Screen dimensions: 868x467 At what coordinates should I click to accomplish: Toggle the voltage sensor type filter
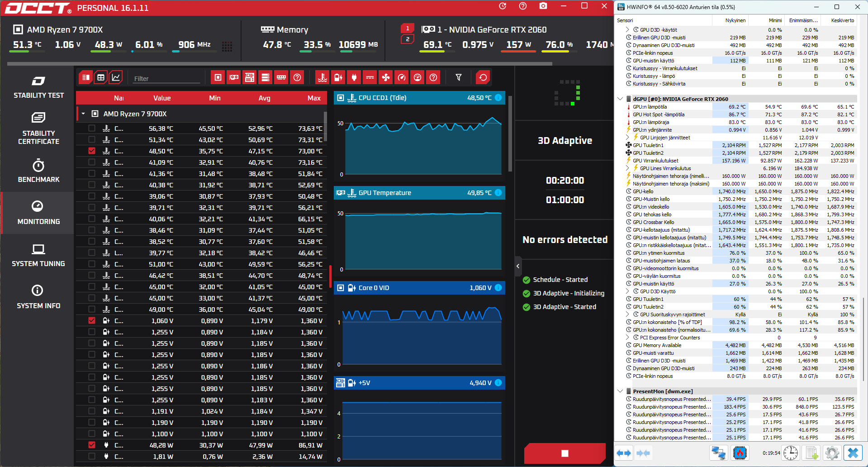click(338, 77)
